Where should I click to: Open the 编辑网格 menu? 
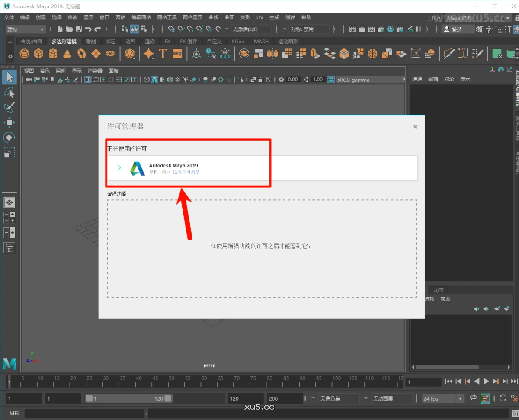[x=141, y=17]
